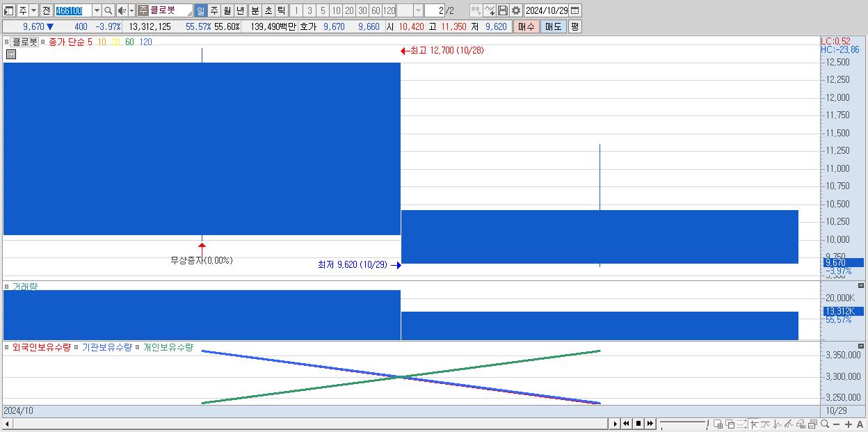
Task: Save chart with floppy disk icon
Action: point(503,10)
